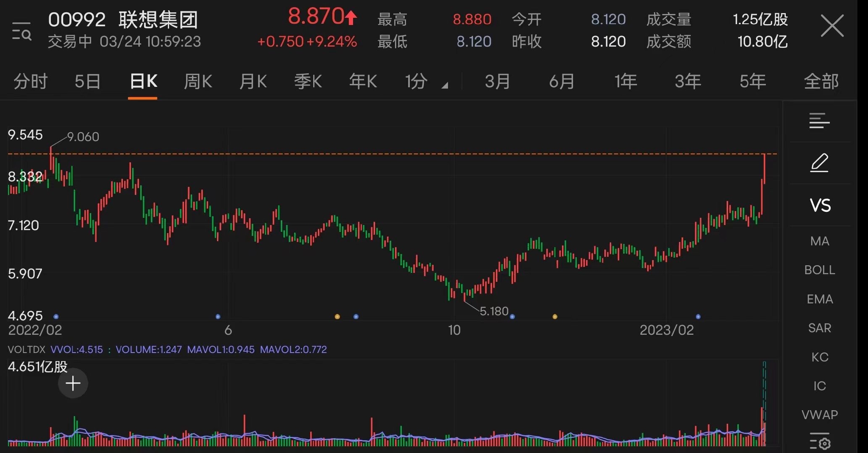The width and height of the screenshot is (868, 453).
Task: Click the 交易中 03/24 10:59:23 status
Action: 124,42
